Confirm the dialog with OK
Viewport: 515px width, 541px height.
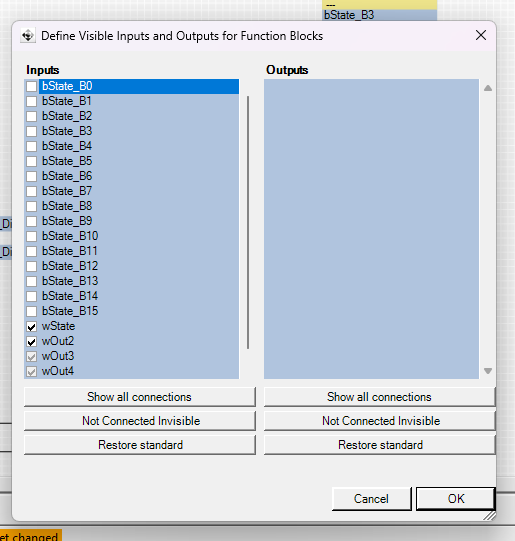456,499
